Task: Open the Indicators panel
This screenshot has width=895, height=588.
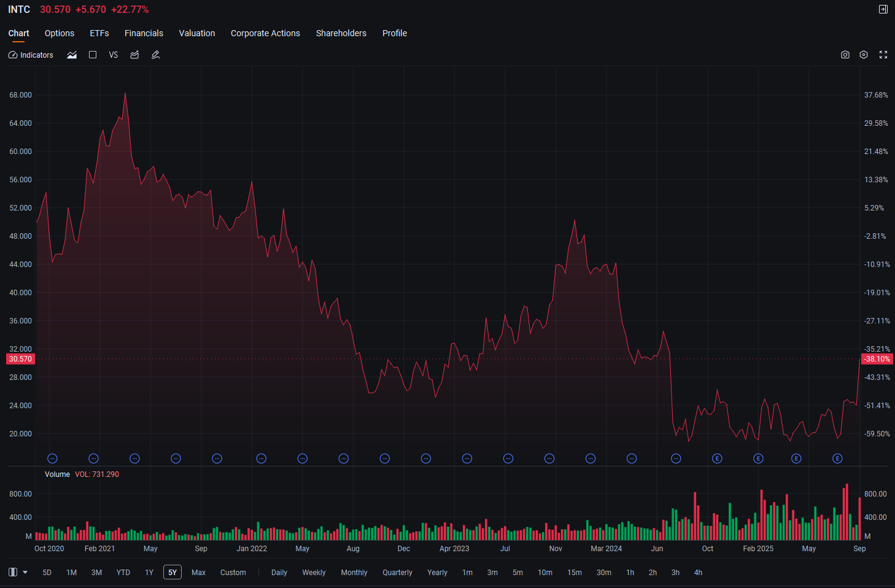Action: (31, 55)
